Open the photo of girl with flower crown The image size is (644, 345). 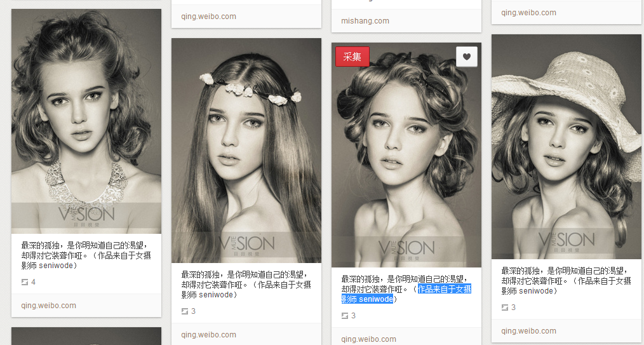[246, 151]
